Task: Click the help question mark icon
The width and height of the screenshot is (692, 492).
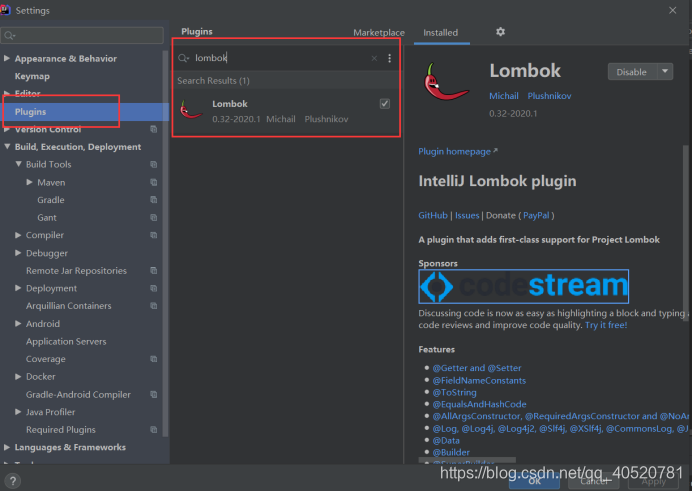Action: tap(13, 481)
